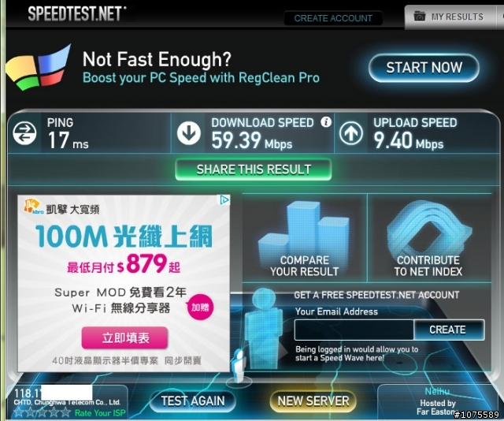Click the ping arrows icon
This screenshot has height=421, width=504.
tap(24, 133)
